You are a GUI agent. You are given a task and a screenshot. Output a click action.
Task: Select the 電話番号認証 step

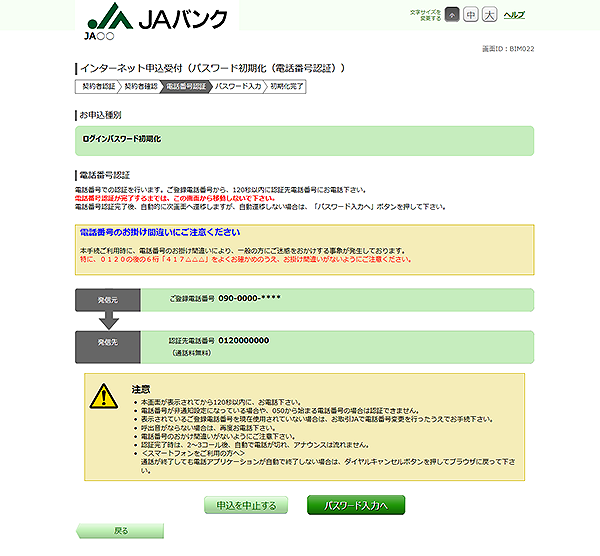186,86
